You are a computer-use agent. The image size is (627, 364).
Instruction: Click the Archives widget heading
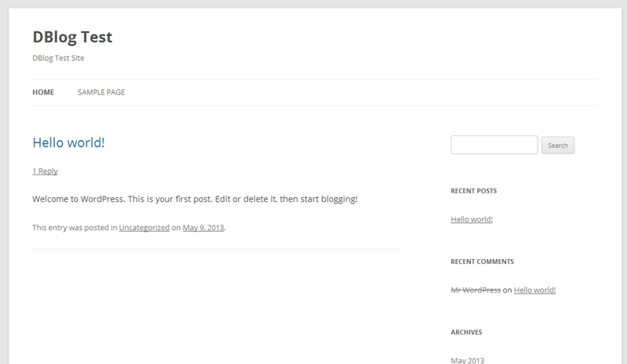tap(466, 333)
